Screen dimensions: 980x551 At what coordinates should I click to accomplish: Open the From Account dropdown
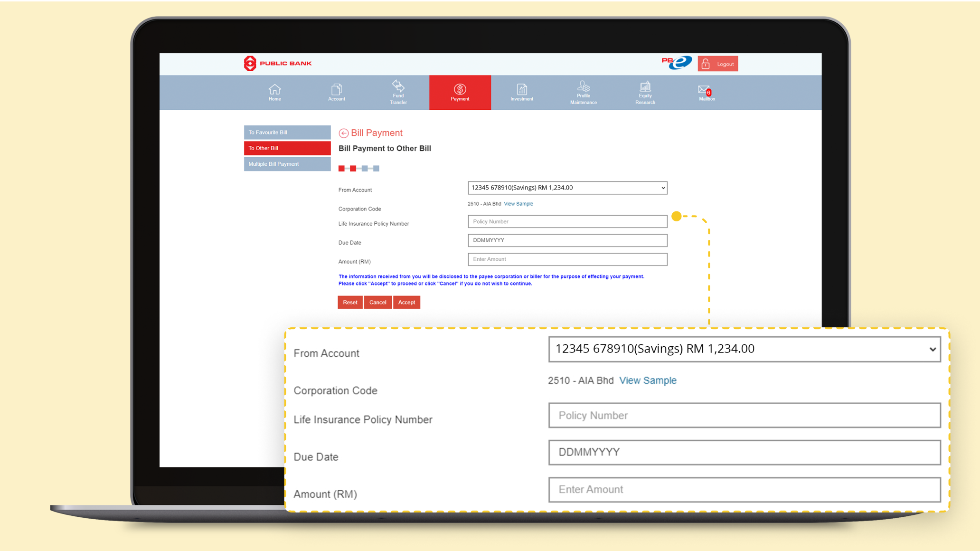pyautogui.click(x=567, y=188)
